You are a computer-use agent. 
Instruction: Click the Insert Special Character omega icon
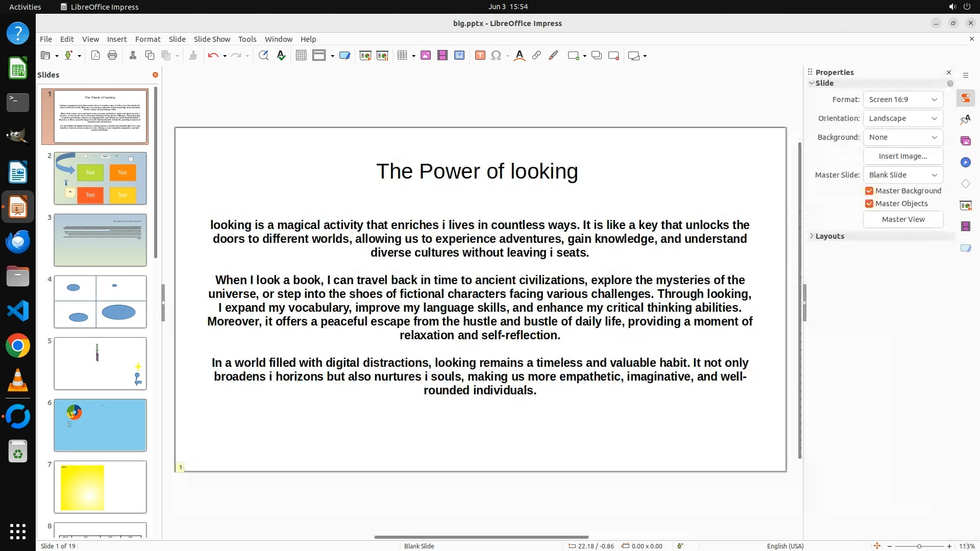click(x=496, y=56)
